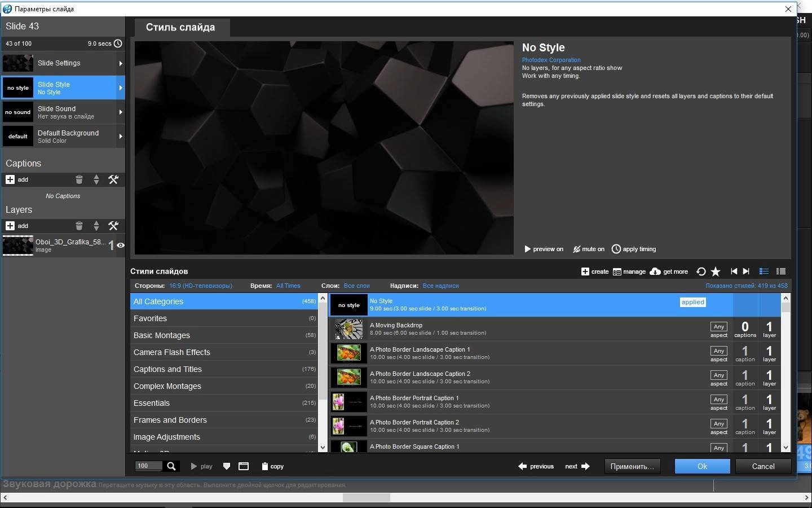812x508 pixels.
Task: Mark style as favorite with star
Action: pos(716,271)
